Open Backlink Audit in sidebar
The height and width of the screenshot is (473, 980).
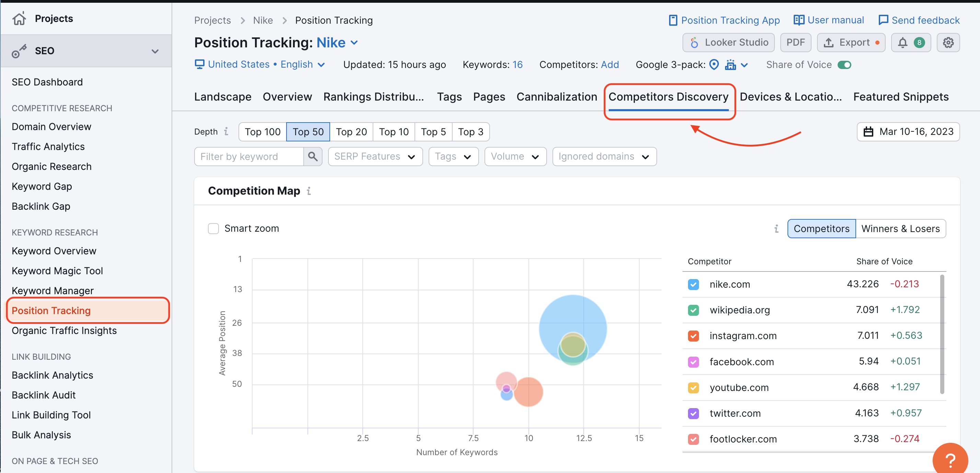coord(43,395)
